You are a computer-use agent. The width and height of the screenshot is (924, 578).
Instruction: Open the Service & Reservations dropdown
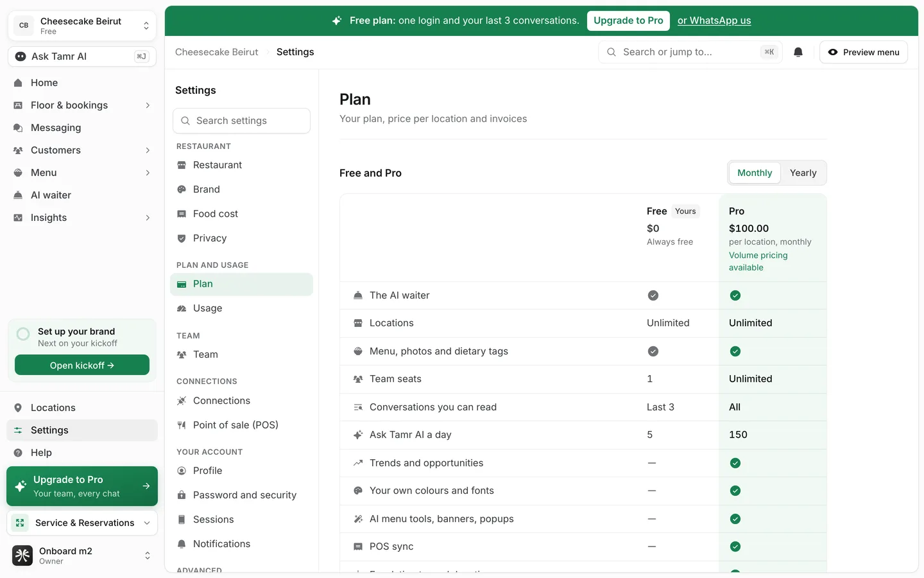point(82,523)
